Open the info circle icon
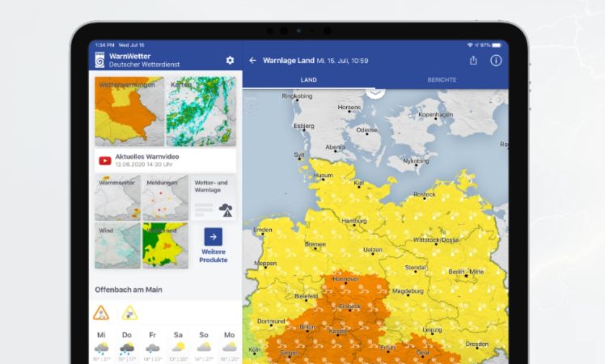Screen dimensions: 605x364 tap(496, 61)
